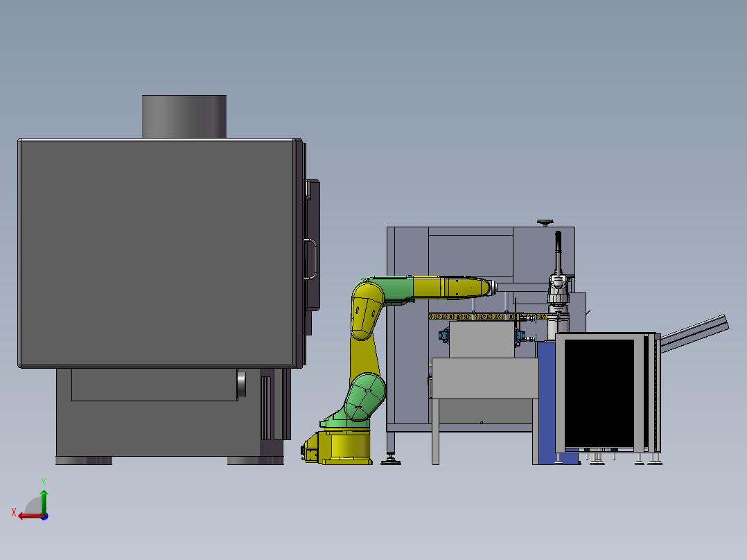Select the cylindrical duct atop the large machine

[184, 116]
